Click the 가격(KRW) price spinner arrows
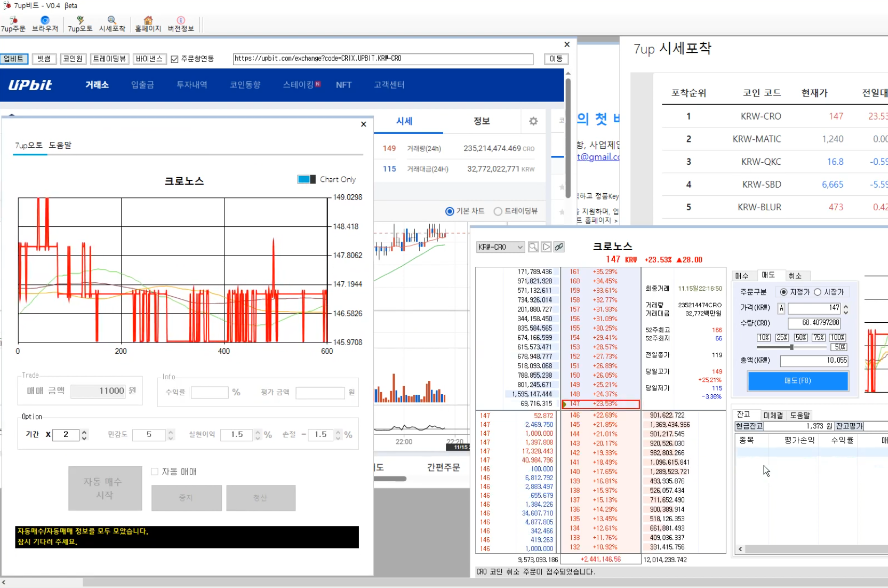 (846, 309)
